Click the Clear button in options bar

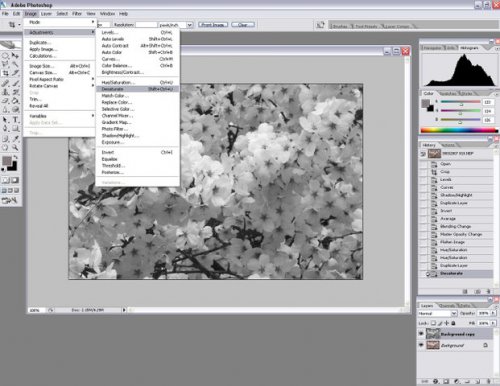coord(243,25)
